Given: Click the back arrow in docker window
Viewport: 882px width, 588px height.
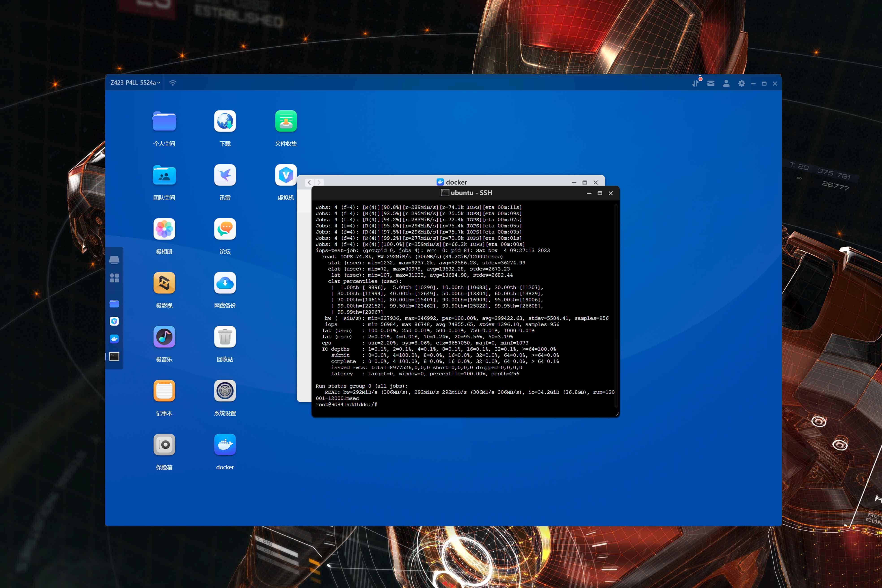Looking at the screenshot, I should (309, 183).
